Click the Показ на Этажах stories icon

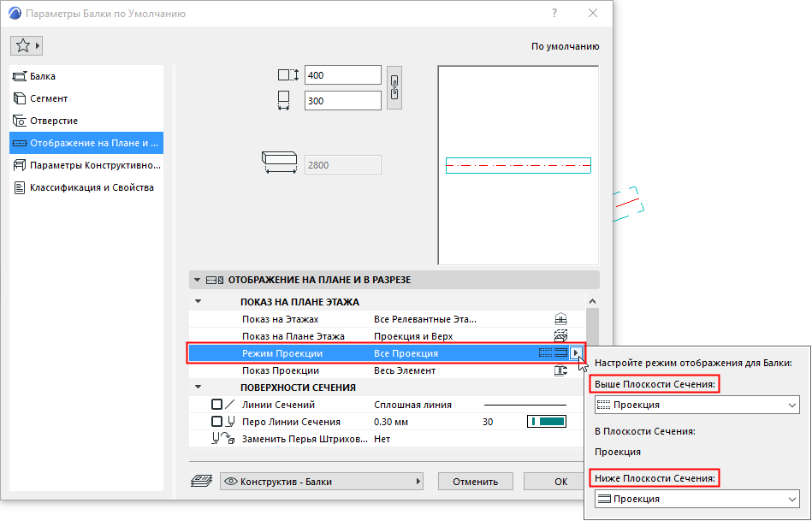click(x=560, y=319)
